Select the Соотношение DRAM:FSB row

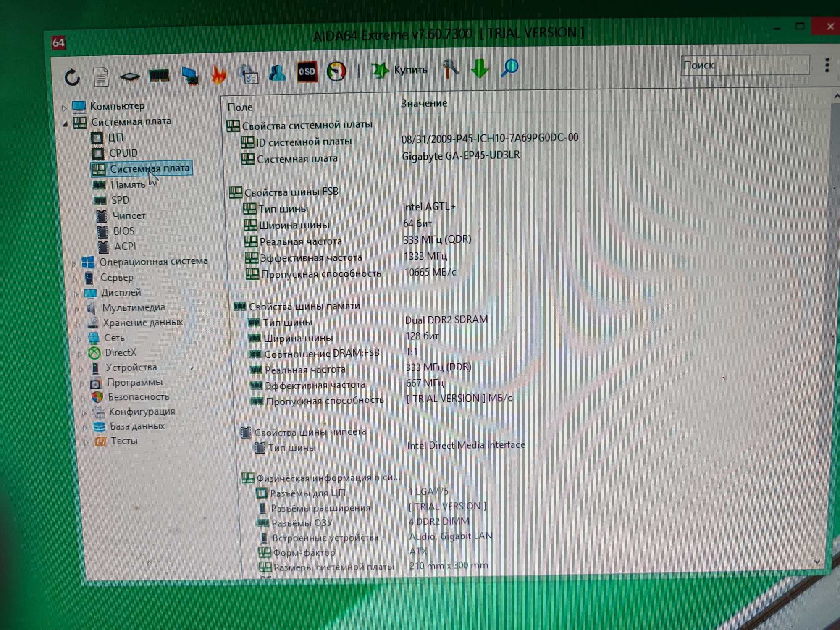[x=333, y=353]
